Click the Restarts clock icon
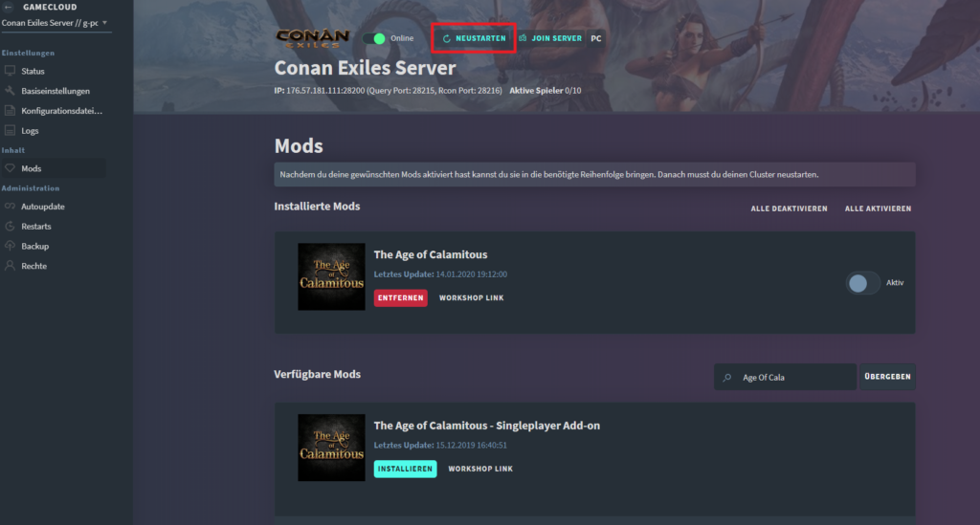The image size is (980, 525). [10, 226]
